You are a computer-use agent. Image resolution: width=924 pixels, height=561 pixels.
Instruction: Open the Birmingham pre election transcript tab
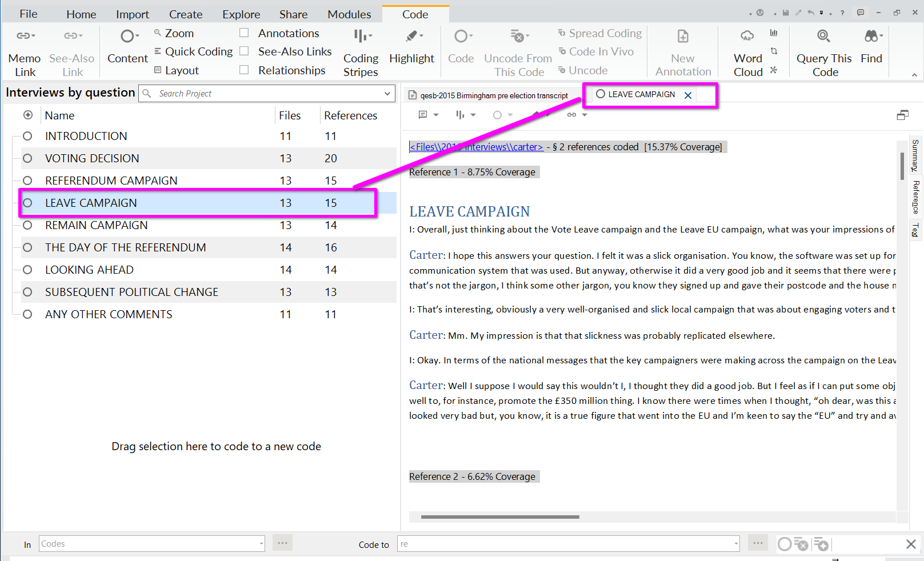click(x=493, y=95)
